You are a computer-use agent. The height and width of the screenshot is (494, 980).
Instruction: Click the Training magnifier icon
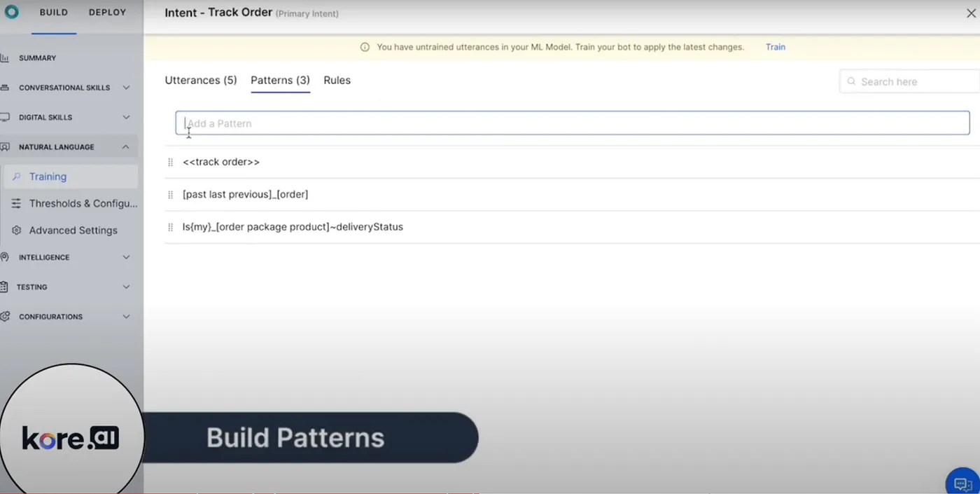point(17,177)
